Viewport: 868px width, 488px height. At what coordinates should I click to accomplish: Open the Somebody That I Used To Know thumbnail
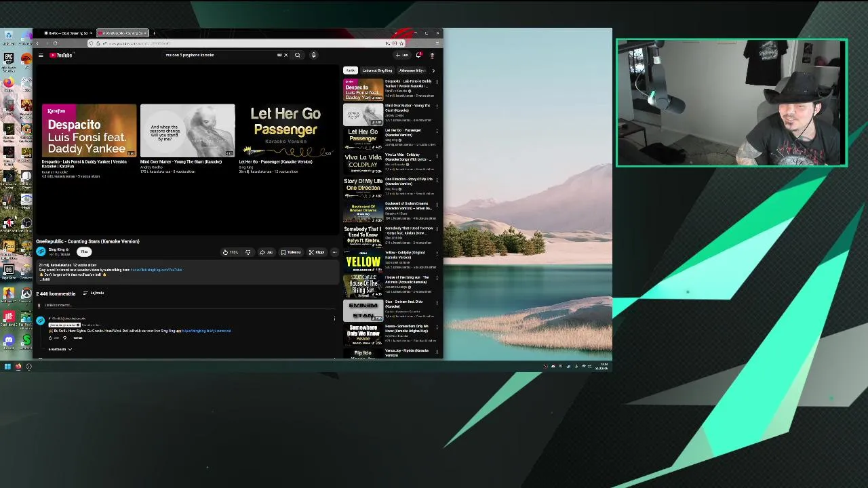coord(363,237)
